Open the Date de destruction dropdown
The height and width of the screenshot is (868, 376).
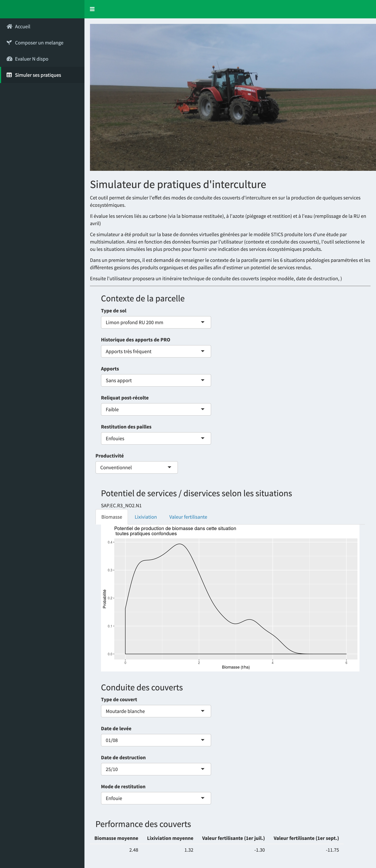click(x=156, y=769)
